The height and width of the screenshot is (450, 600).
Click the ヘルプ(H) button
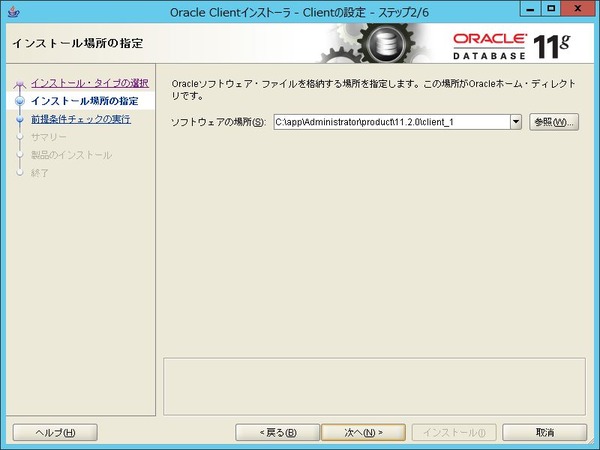[55, 433]
